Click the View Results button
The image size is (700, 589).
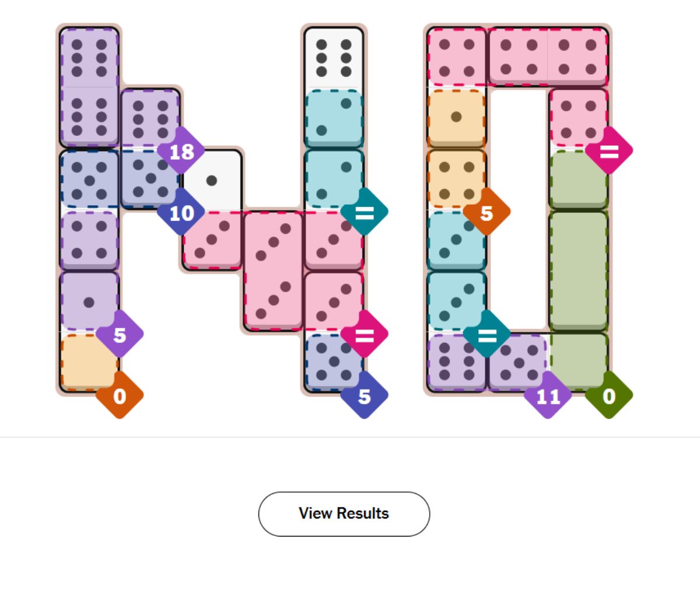344,513
